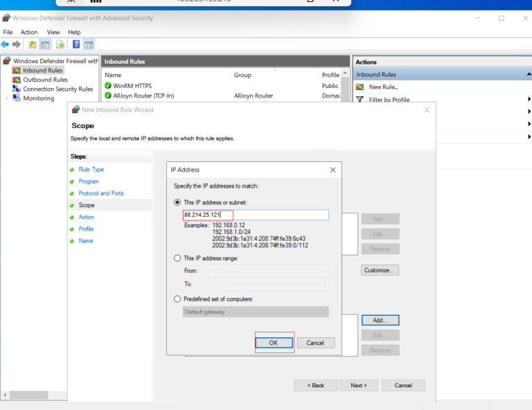Expand the Filter by Profile submenu arrow
The width and height of the screenshot is (532, 410).
(529, 100)
